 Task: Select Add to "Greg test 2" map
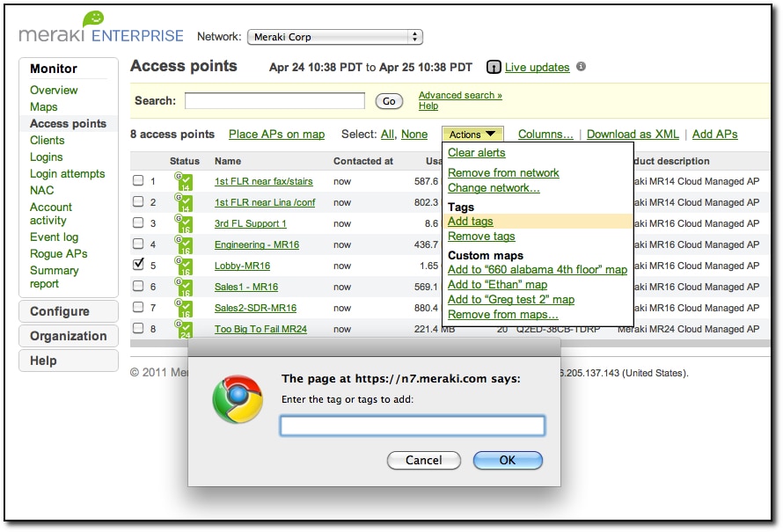(511, 300)
